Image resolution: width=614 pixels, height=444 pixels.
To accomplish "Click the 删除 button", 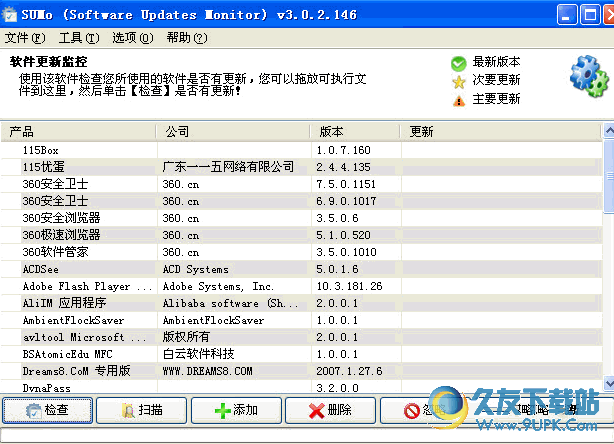I will pos(330,410).
